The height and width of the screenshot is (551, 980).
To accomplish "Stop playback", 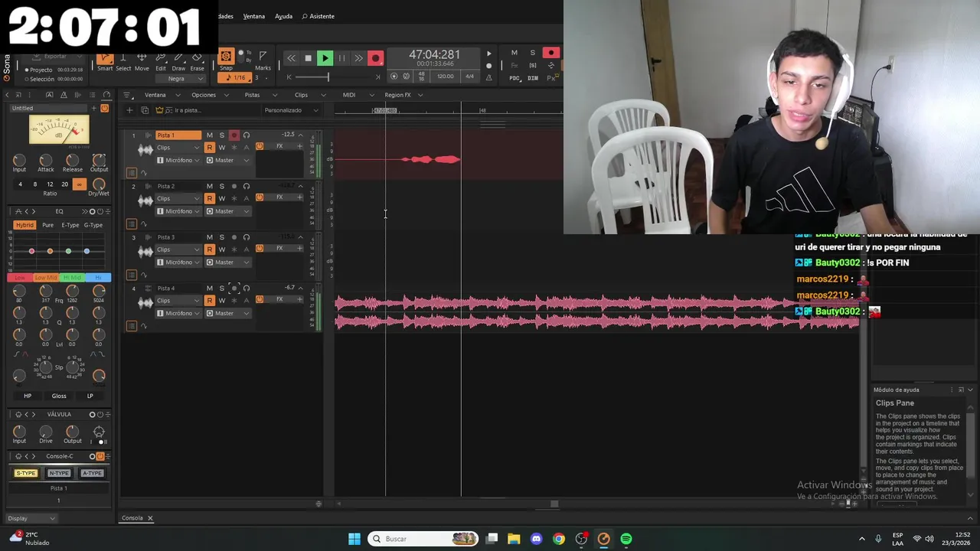I will (308, 58).
